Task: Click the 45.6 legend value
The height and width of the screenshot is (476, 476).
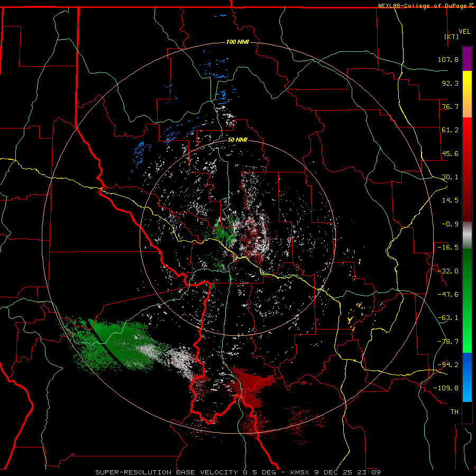Action: tap(450, 153)
